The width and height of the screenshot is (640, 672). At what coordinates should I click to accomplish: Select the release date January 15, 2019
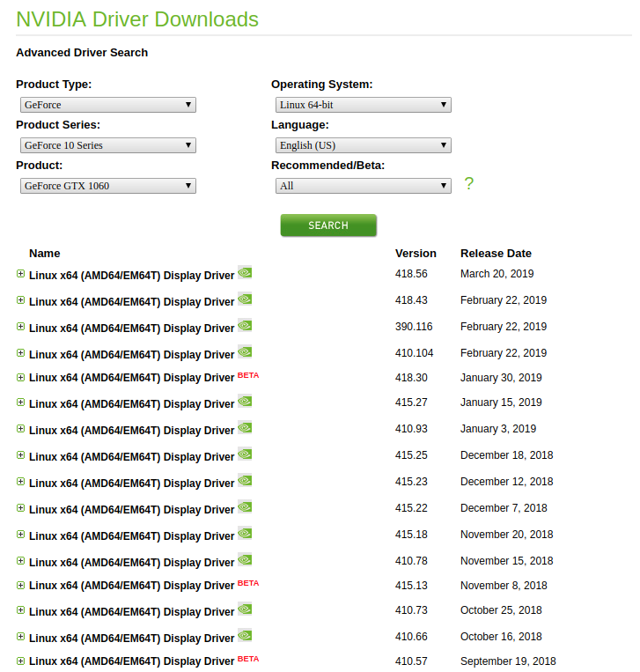[501, 402]
